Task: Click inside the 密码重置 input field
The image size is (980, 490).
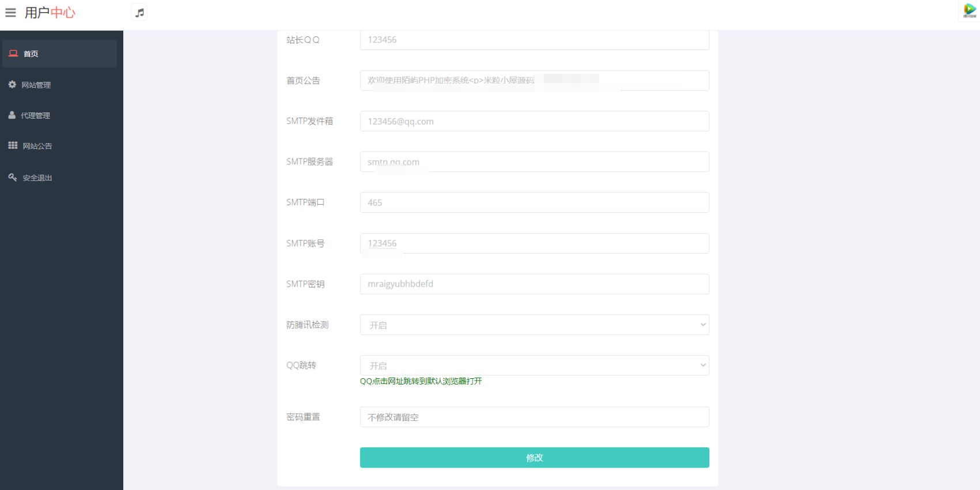Action: (x=533, y=417)
